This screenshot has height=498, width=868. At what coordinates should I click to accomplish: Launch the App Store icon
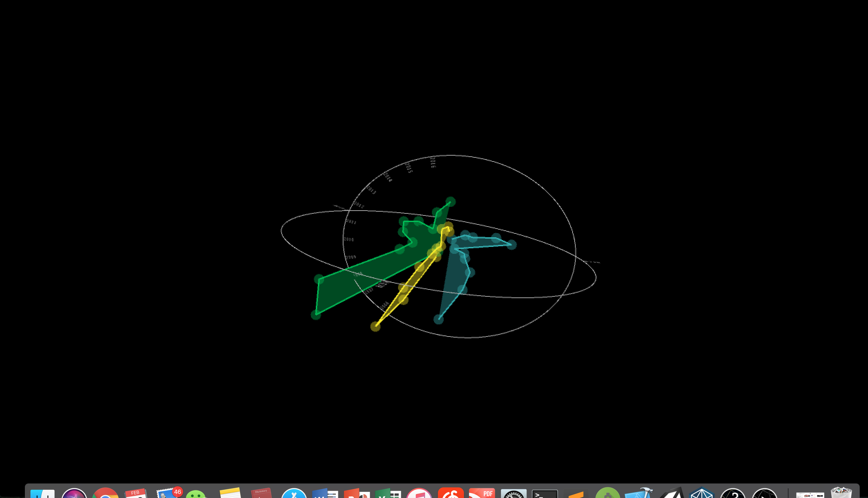pyautogui.click(x=294, y=494)
